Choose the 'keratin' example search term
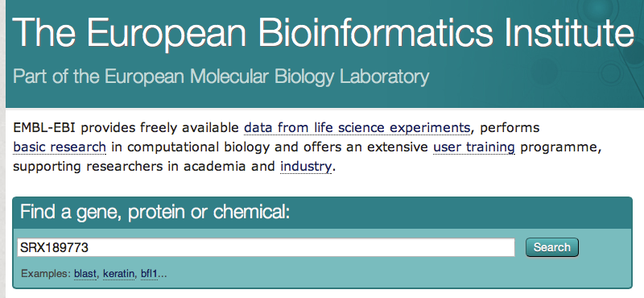Image resolution: width=644 pixels, height=298 pixels. click(118, 274)
